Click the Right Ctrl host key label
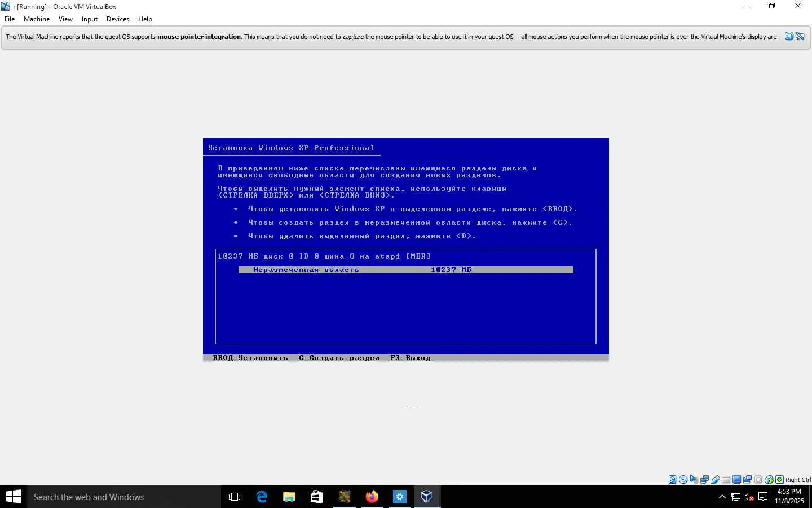812x508 pixels. [798, 480]
